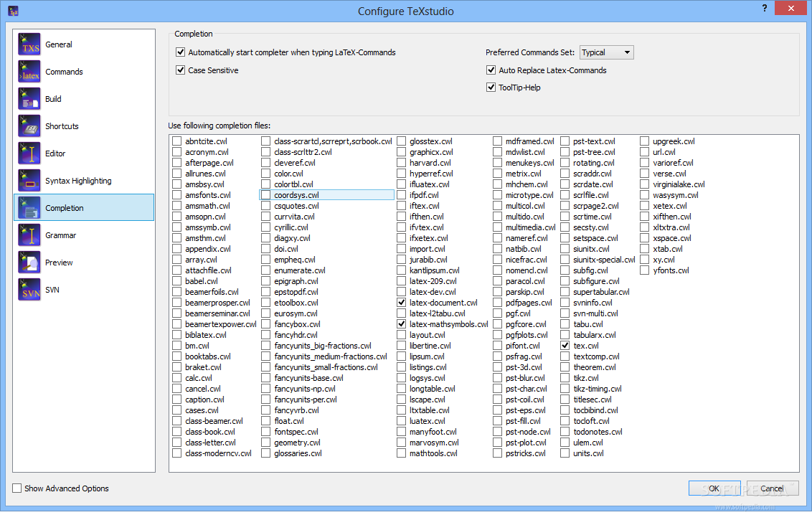Uncheck latex-mathsymbols.cwl
812x520 pixels.
point(402,324)
